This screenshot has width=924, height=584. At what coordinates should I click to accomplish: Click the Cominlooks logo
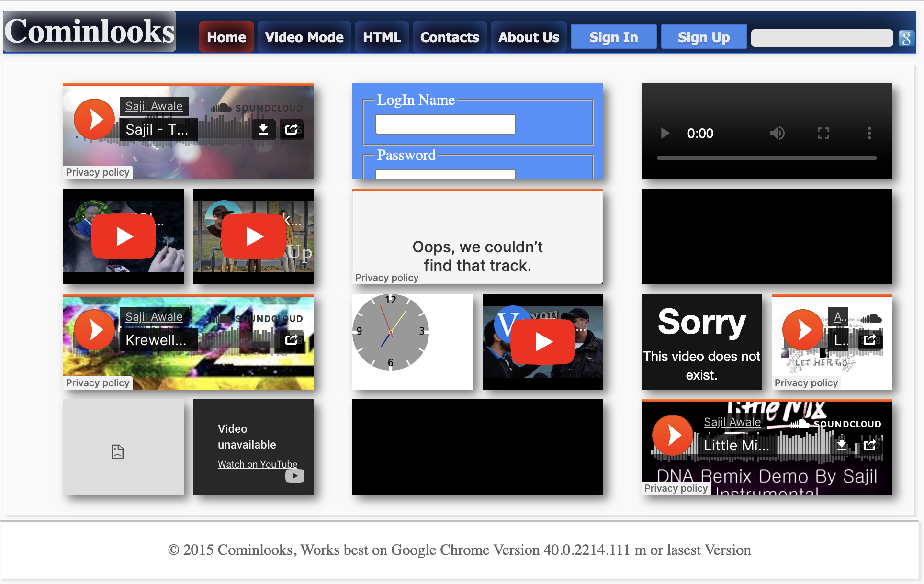[90, 32]
